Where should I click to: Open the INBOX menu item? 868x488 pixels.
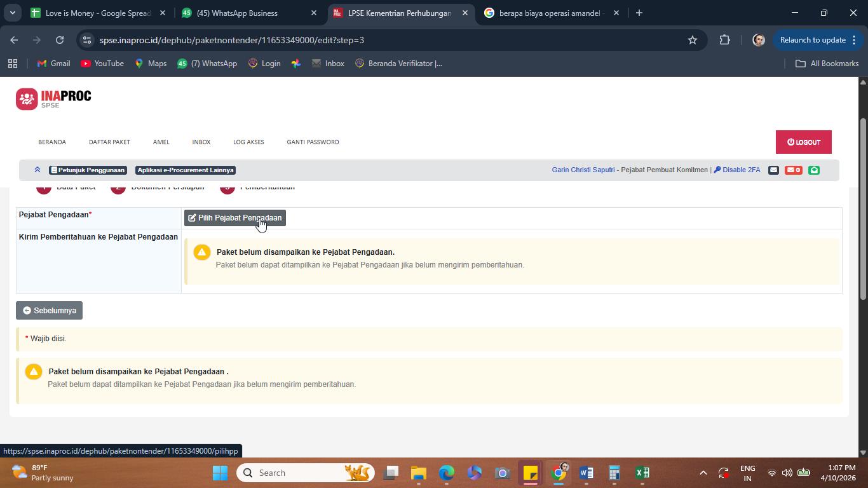click(201, 142)
